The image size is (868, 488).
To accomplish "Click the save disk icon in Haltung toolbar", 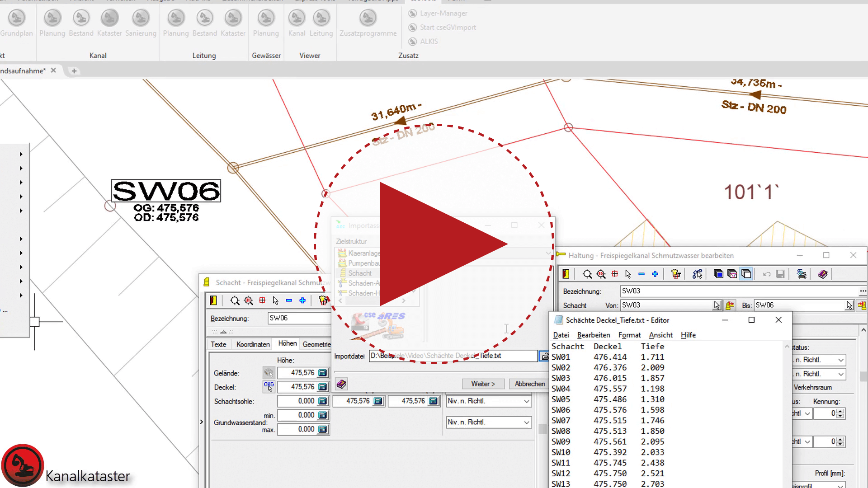I will pyautogui.click(x=780, y=274).
